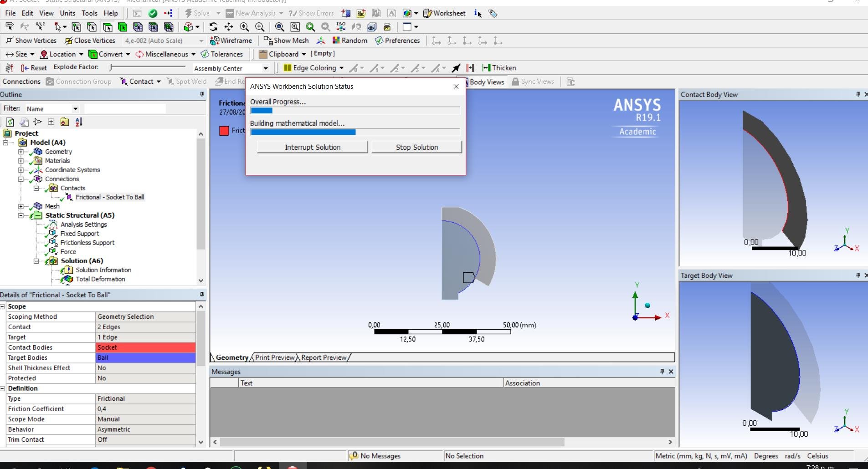Click the blue Ball target bodies cell
Screen dimensions: 868x469
(x=146, y=358)
